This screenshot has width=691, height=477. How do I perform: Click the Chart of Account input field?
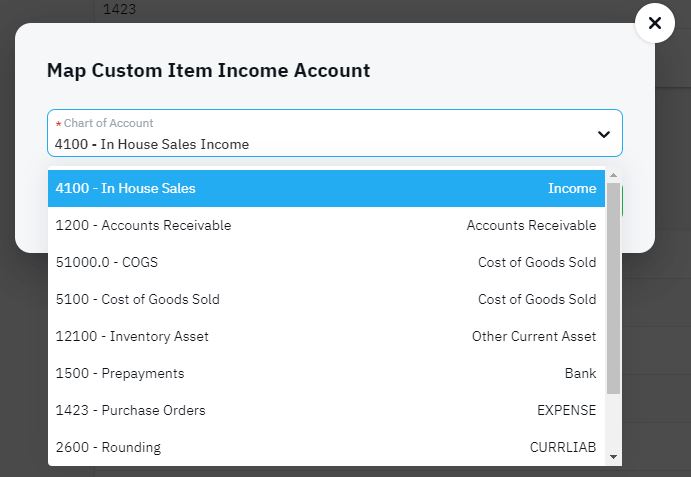[x=334, y=133]
